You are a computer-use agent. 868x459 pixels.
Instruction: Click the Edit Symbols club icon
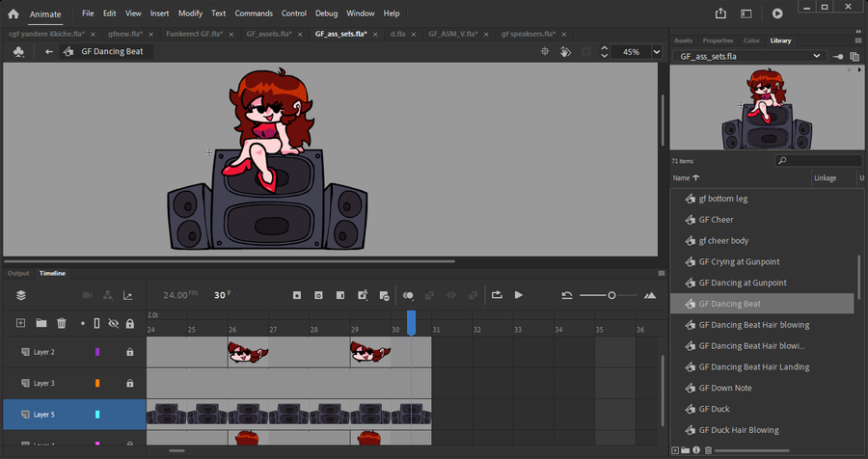[18, 51]
